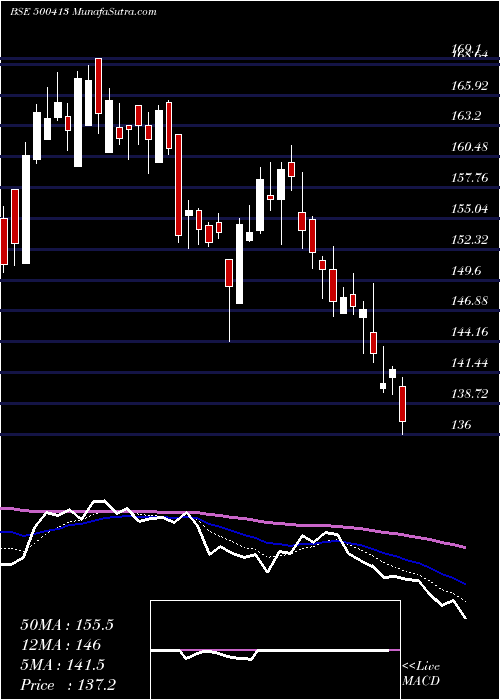Click the BSE 500413 MunafaSutra.com title text
Screen dimensions: 500x700
pyautogui.click(x=83, y=11)
